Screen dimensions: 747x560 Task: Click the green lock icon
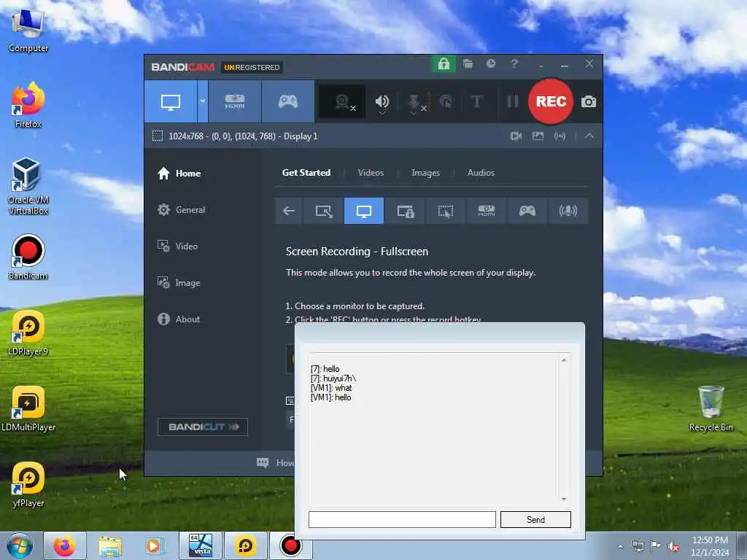point(444,64)
